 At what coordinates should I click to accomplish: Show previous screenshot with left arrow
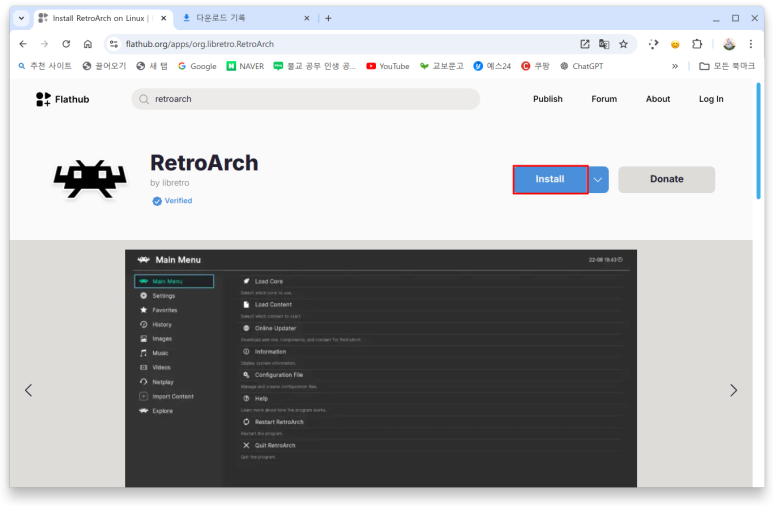[29, 390]
